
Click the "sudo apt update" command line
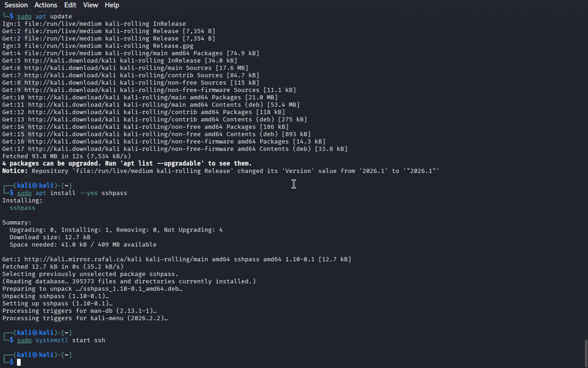(x=45, y=17)
